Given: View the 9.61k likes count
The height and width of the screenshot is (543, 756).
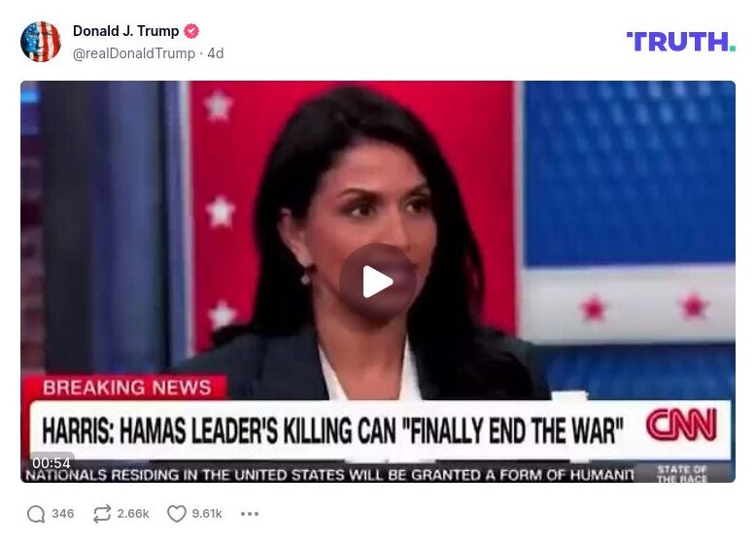Looking at the screenshot, I should (207, 514).
